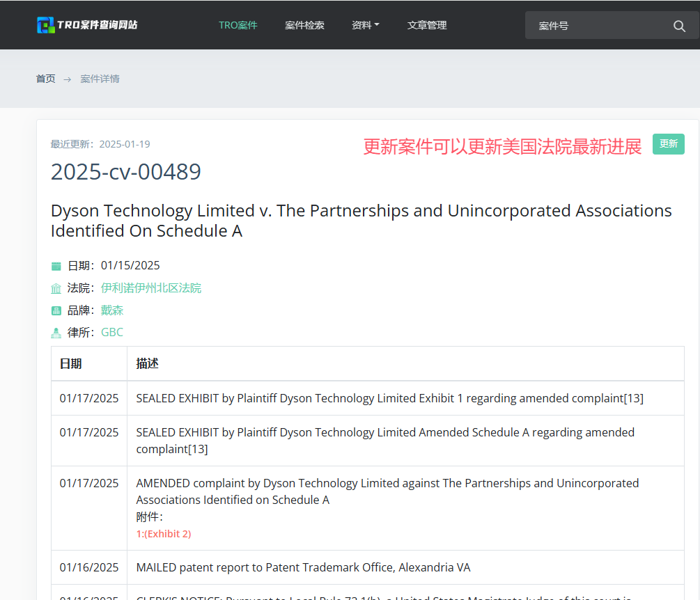Click the brand icon beside 品牌
700x600 pixels.
pyautogui.click(x=56, y=311)
